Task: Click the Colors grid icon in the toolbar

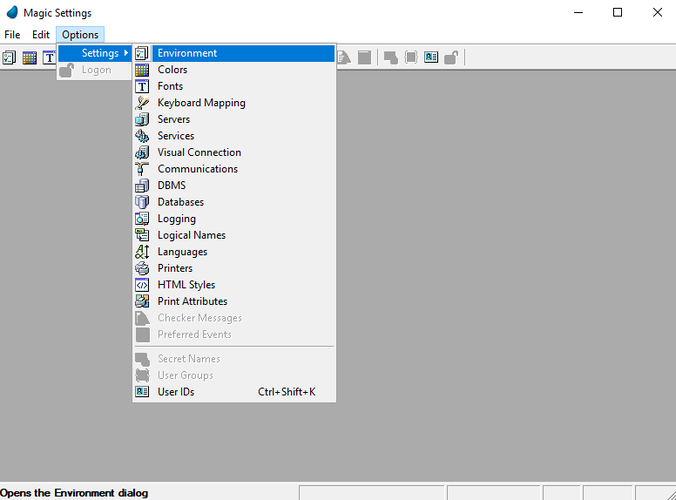Action: (x=30, y=57)
